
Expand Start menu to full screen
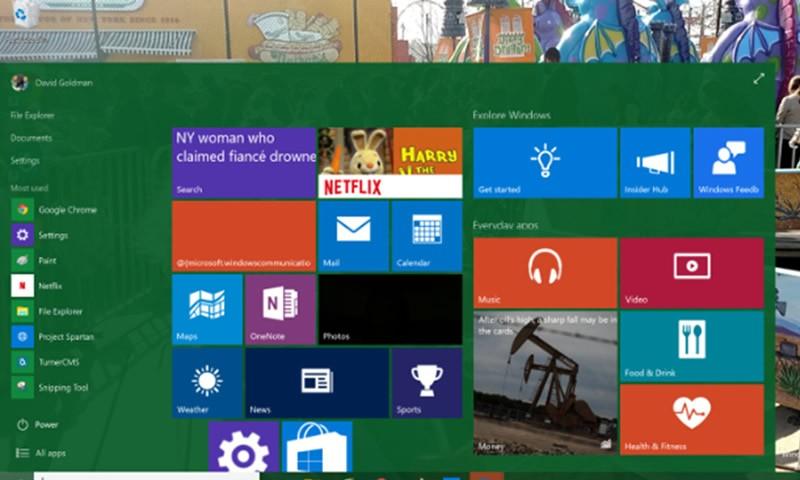coord(759,79)
